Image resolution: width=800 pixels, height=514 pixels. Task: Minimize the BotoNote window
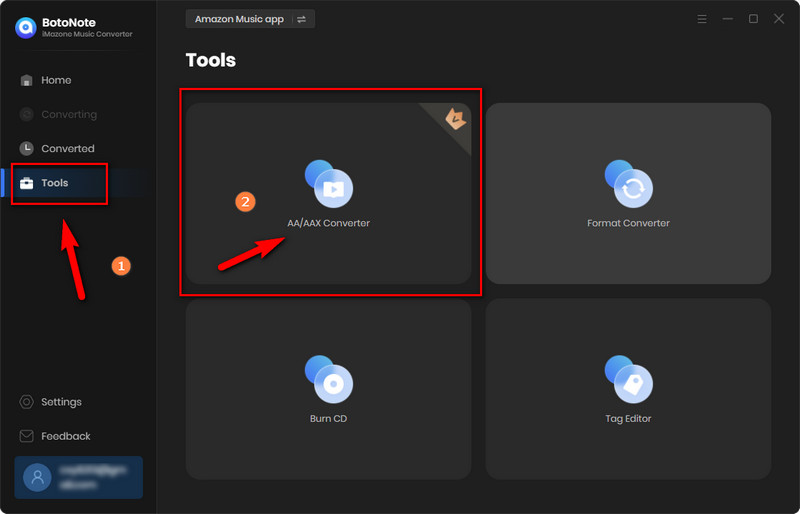pos(728,19)
